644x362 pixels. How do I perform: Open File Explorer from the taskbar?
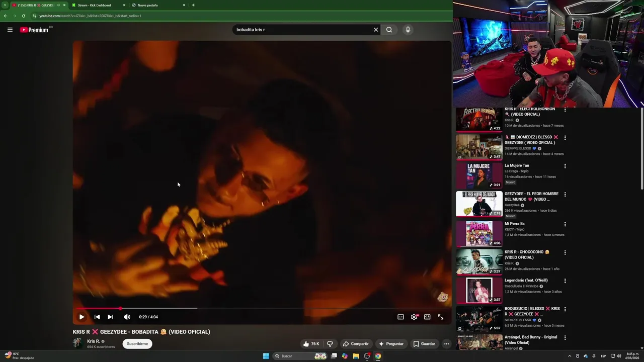(356, 356)
